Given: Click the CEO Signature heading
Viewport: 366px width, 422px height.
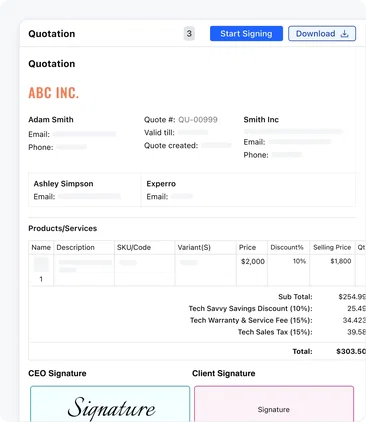Looking at the screenshot, I should 57,373.
